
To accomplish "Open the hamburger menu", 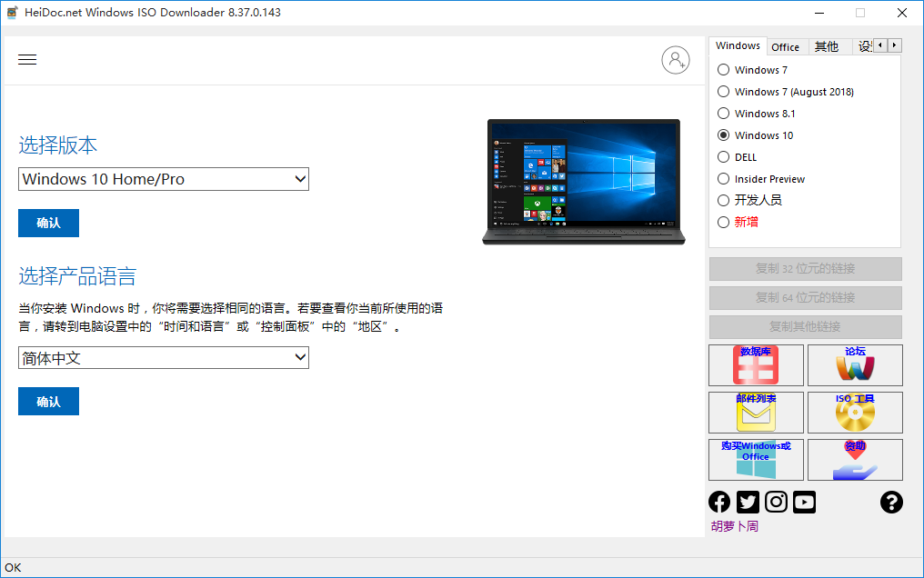I will tap(27, 59).
